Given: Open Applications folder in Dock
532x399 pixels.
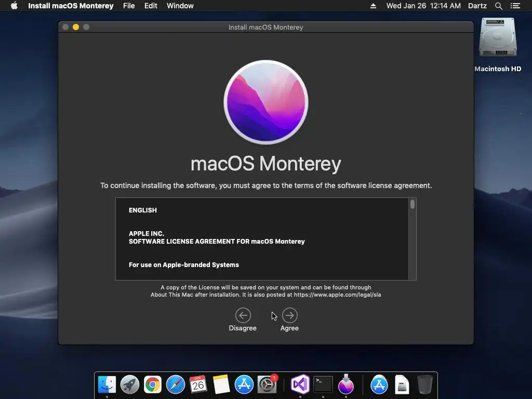Looking at the screenshot, I should pos(379,384).
